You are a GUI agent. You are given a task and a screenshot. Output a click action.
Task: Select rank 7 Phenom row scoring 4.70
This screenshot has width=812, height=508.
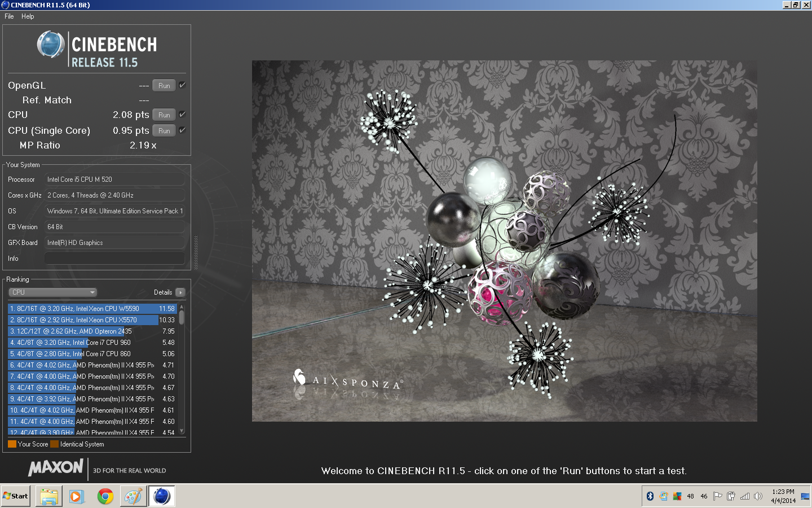(x=92, y=376)
